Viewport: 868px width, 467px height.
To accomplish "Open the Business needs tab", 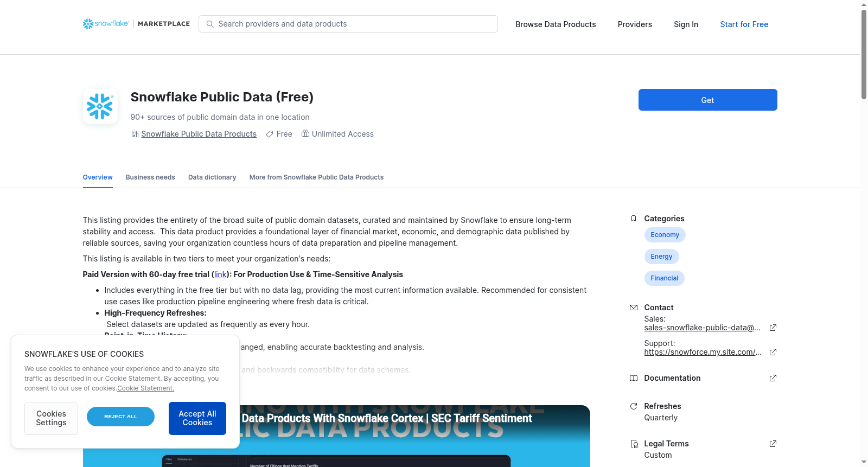I will click(x=150, y=177).
